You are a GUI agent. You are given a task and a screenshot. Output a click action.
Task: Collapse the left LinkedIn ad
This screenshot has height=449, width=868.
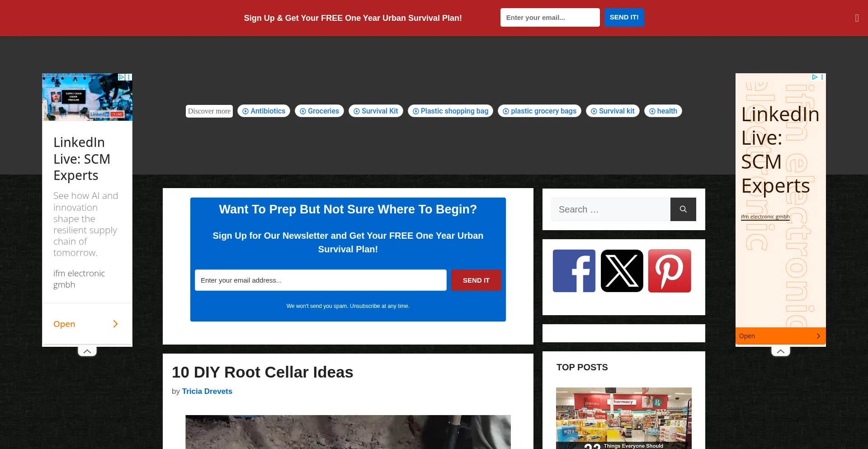pos(87,351)
